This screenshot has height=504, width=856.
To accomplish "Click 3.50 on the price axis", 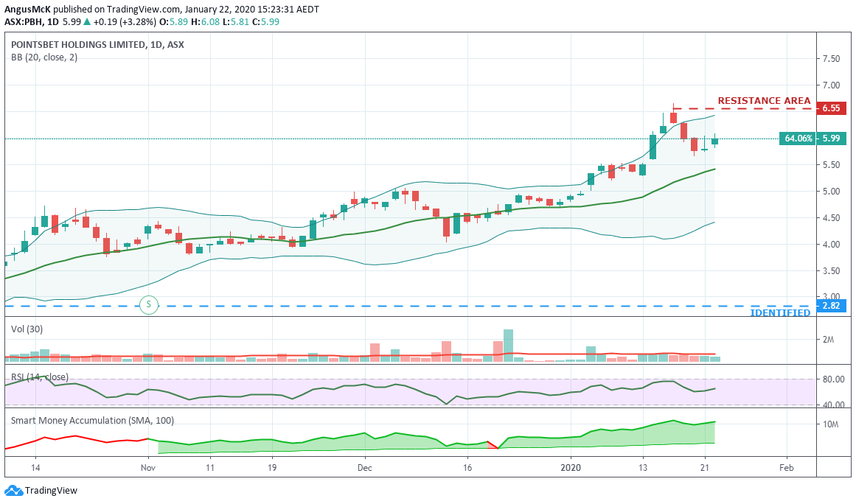I will 831,271.
